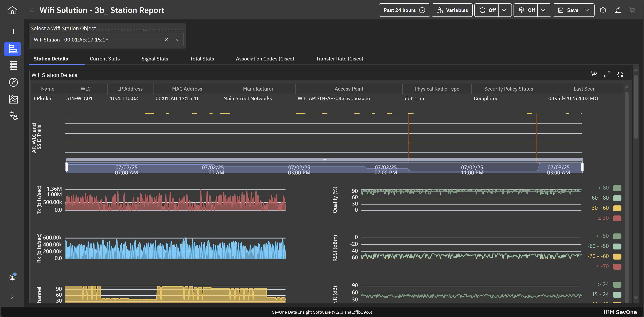Click the pencil edit report icon
Viewport: 644px width, 317px height.
[x=618, y=10]
